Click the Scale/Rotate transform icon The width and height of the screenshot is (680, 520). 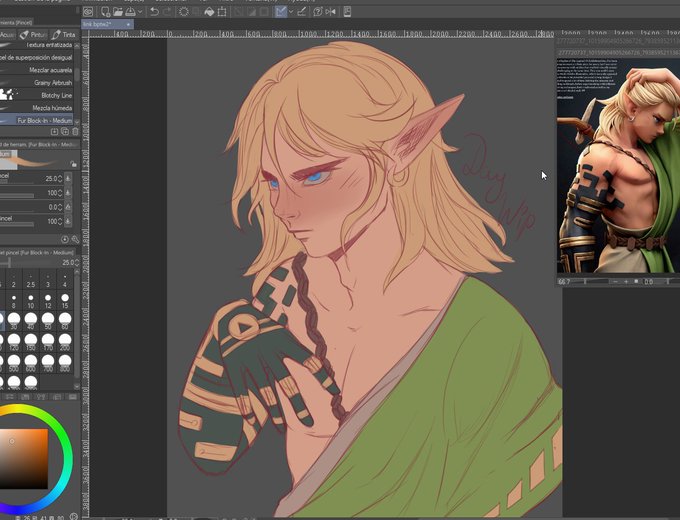pos(222,12)
